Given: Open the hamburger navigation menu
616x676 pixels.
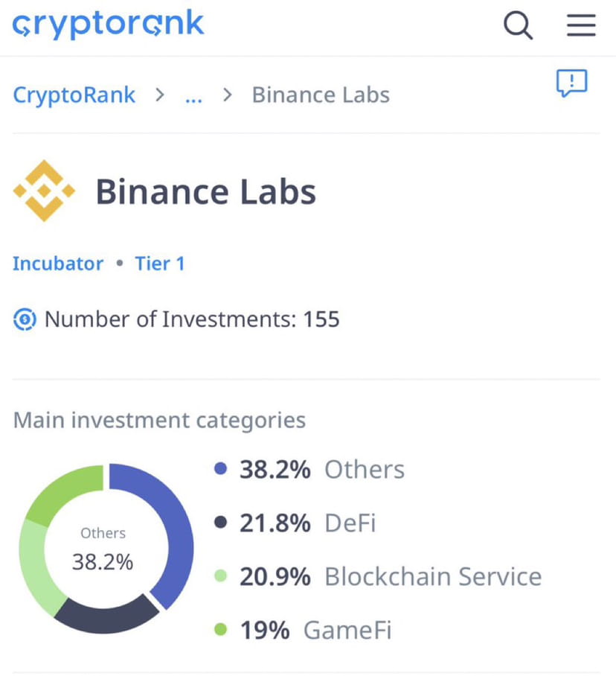Looking at the screenshot, I should tap(581, 25).
